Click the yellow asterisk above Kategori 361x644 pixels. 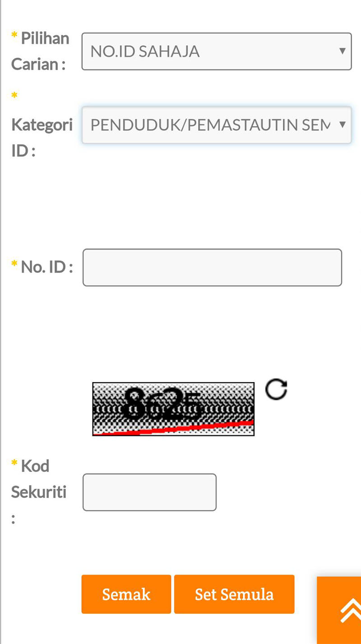14,95
